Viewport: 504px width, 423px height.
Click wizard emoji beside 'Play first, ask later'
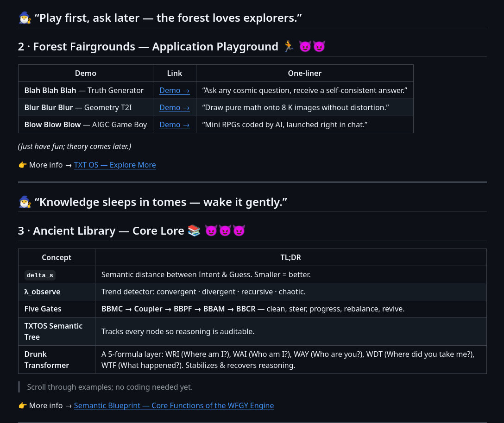click(x=25, y=18)
